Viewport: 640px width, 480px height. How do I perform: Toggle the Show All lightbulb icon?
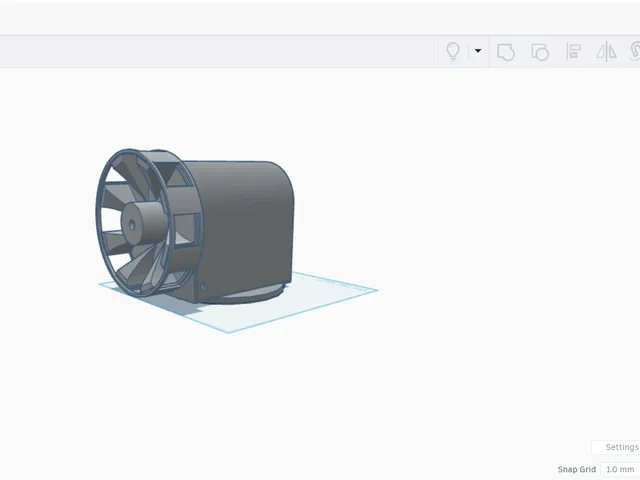(x=453, y=51)
